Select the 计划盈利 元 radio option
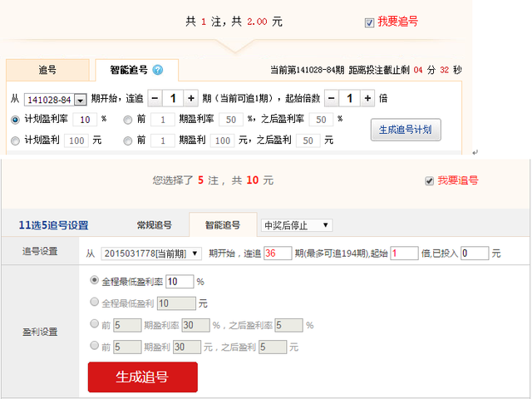 click(x=15, y=140)
